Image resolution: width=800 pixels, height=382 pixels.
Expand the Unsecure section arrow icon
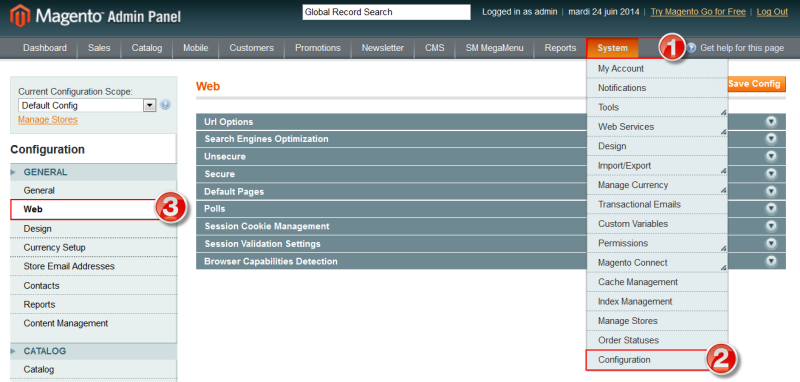coord(771,156)
